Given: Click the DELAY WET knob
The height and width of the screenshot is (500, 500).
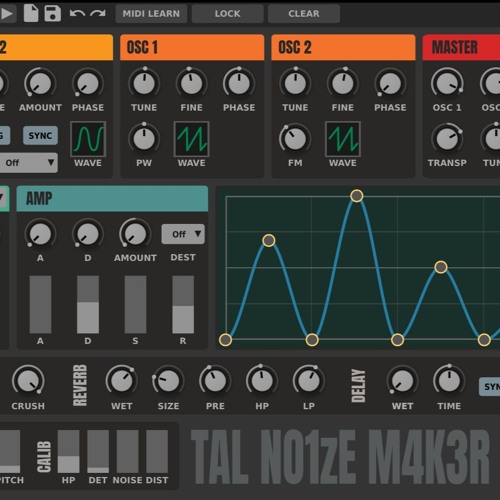Looking at the screenshot, I should pos(402,381).
